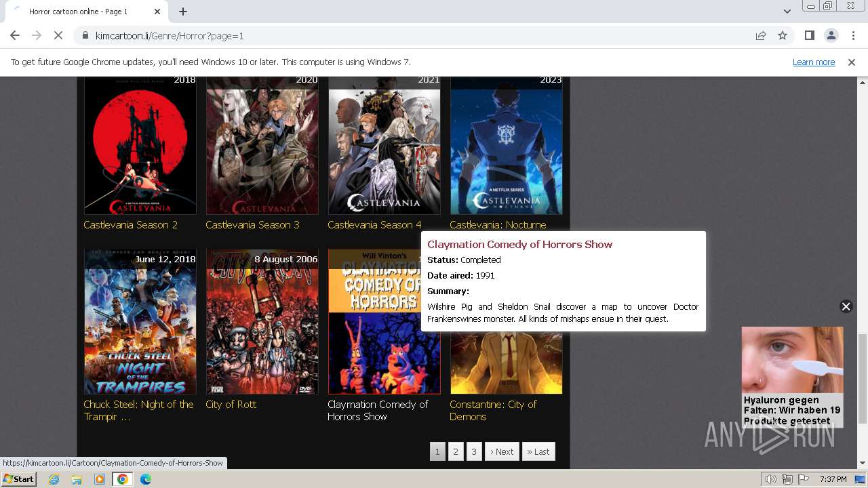
Task: Open Action Center flag tray icon
Action: click(x=802, y=479)
